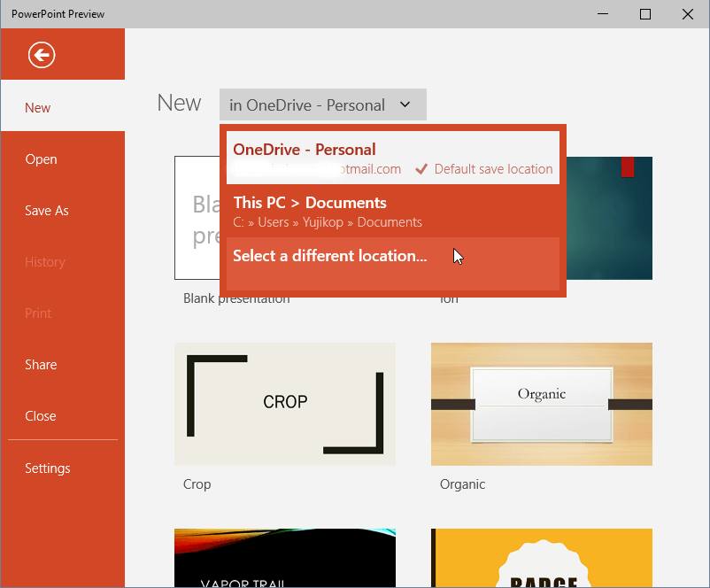
Task: Open the Open menu item
Action: [63, 159]
